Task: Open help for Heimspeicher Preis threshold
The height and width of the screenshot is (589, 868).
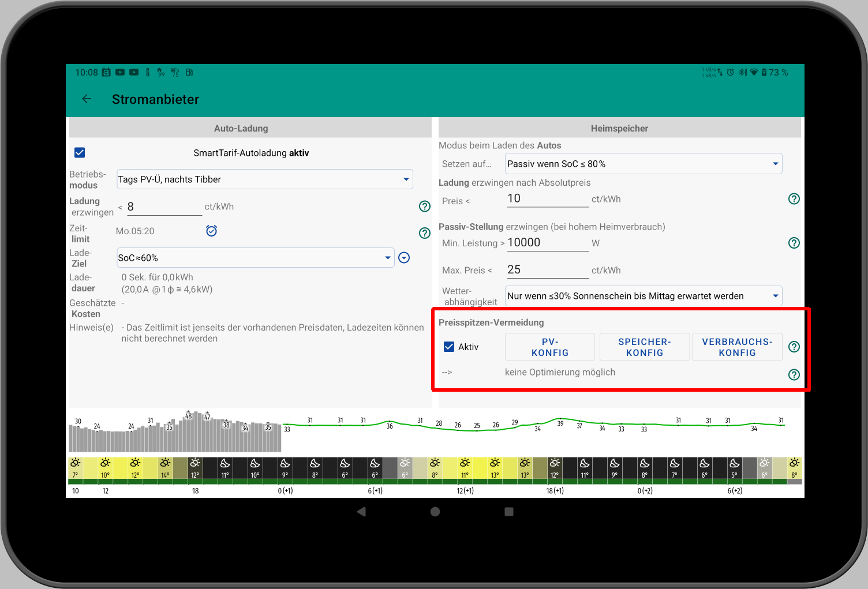Action: tap(794, 199)
